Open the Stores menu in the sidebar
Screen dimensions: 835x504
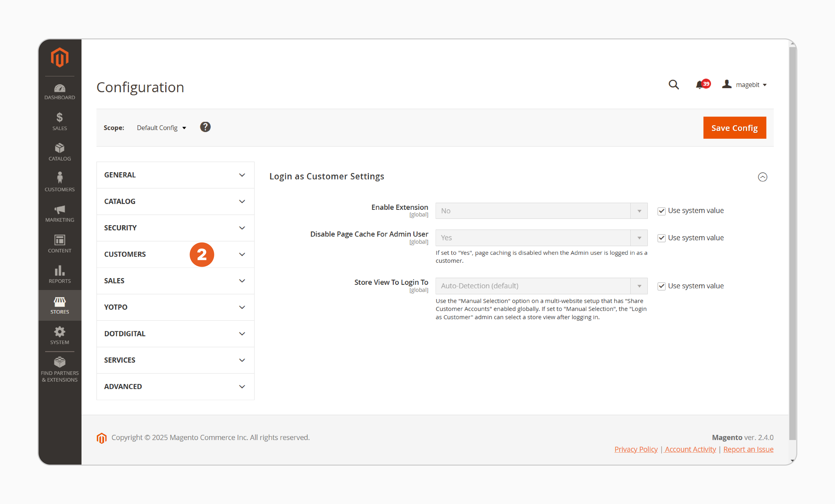(x=60, y=305)
